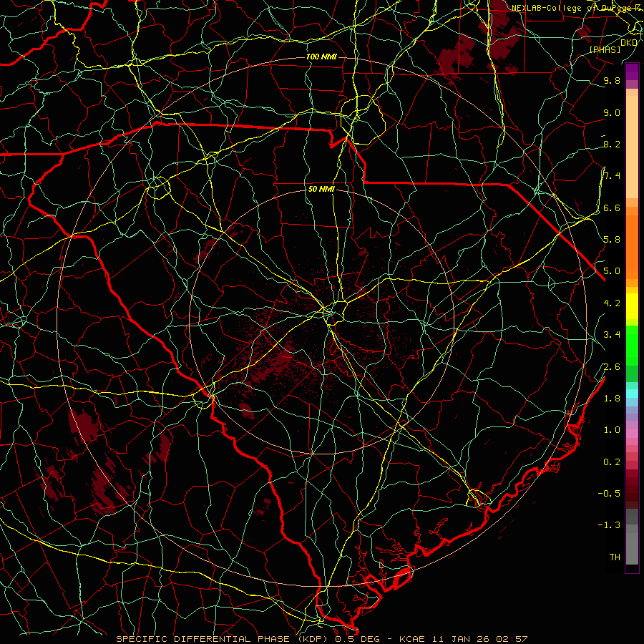This screenshot has height=644, width=644.
Task: Click the 5.8 scale value
Action: (x=612, y=240)
